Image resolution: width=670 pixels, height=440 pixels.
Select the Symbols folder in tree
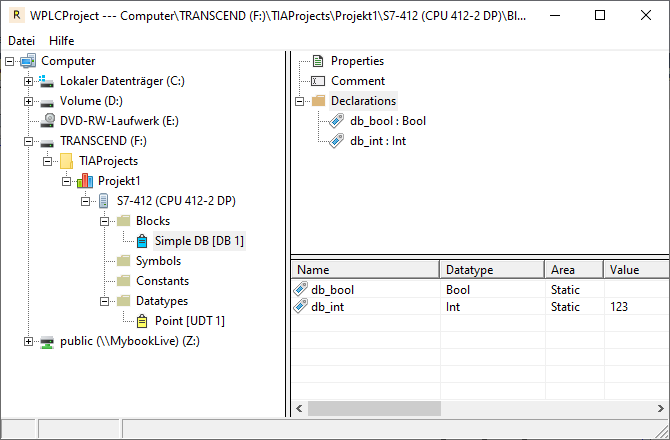[x=158, y=261]
